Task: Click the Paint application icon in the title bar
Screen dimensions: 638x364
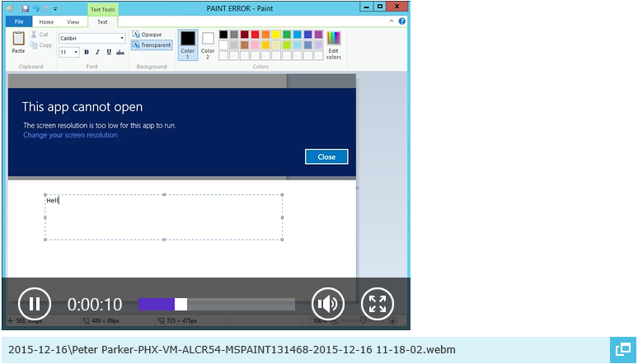Action: tap(9, 8)
